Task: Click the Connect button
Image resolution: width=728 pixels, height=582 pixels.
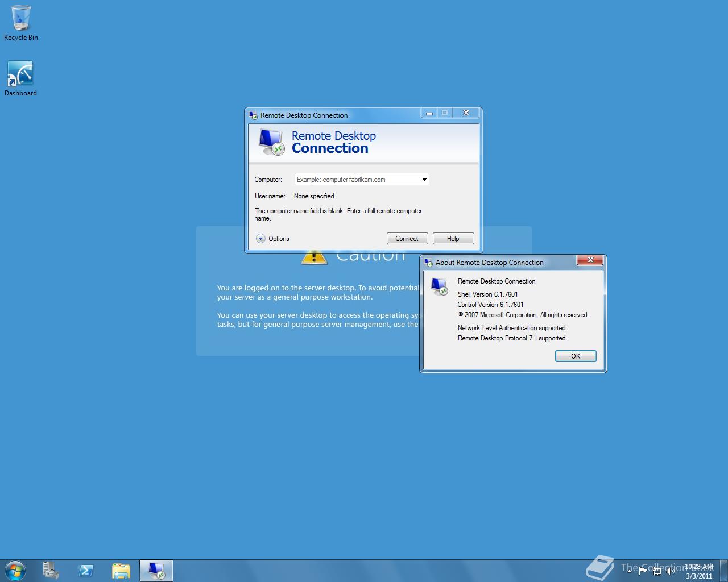Action: tap(407, 239)
